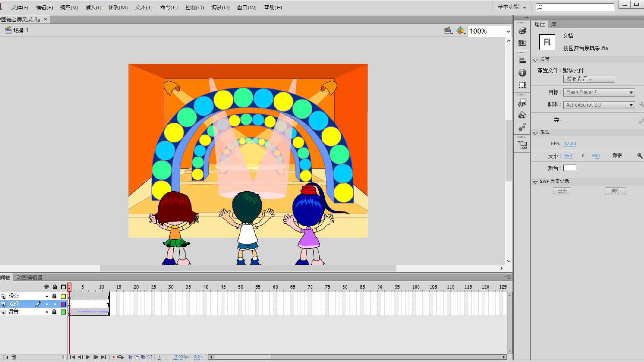Screen dimensions: 644x362
Task: Click the 日志 button
Action: point(562,191)
